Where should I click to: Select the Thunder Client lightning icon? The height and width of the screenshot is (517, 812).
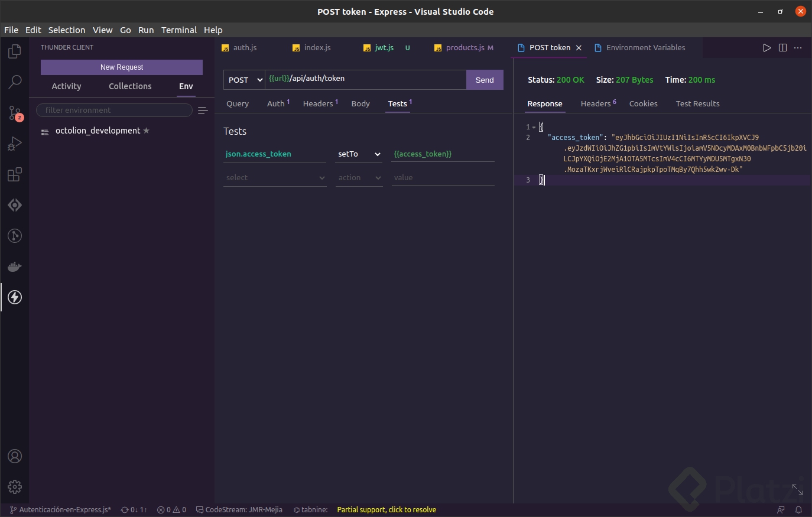(15, 297)
